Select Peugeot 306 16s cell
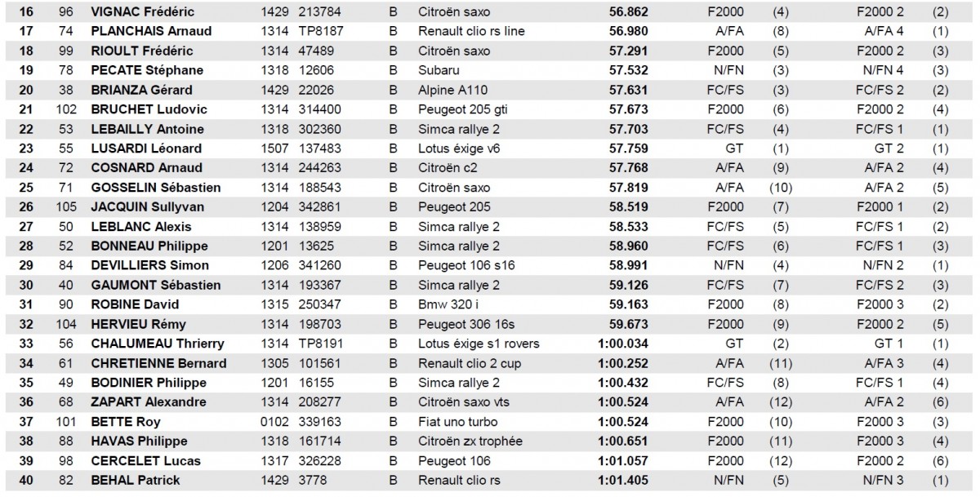This screenshot has height=497, width=980. 461,324
